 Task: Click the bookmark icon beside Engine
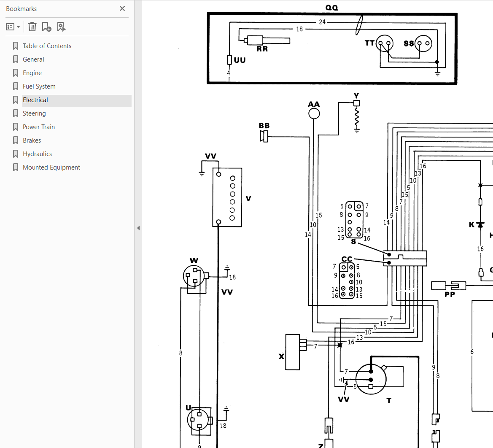click(x=16, y=73)
